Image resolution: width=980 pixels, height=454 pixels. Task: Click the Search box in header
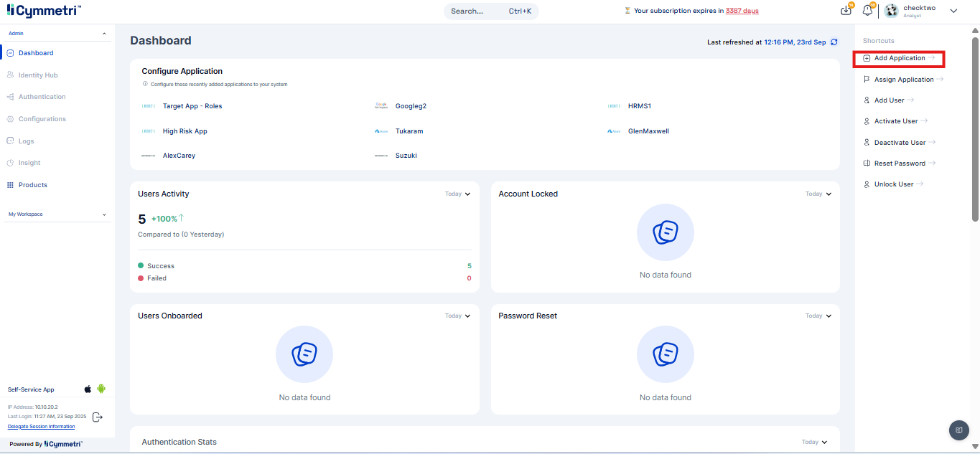(491, 11)
